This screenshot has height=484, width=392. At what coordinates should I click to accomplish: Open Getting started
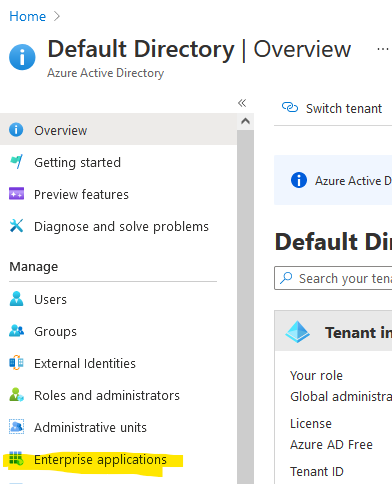pos(77,163)
